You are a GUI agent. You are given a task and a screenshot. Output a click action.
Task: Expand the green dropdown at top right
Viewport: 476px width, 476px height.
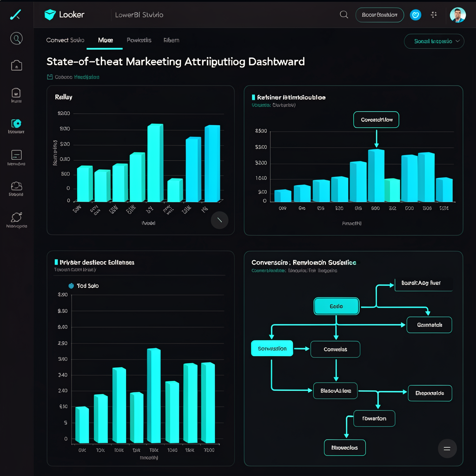click(434, 41)
